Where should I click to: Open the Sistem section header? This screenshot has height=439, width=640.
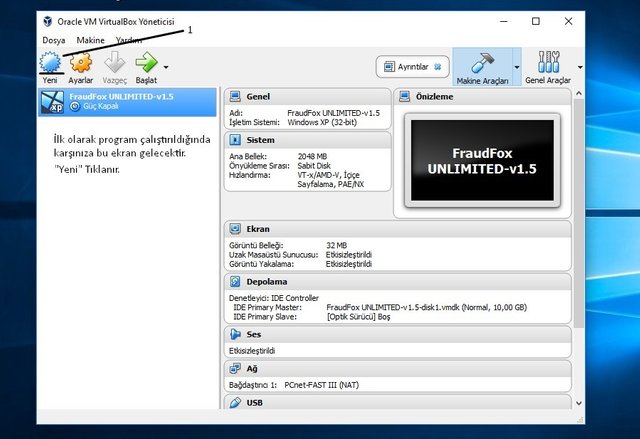(x=308, y=140)
